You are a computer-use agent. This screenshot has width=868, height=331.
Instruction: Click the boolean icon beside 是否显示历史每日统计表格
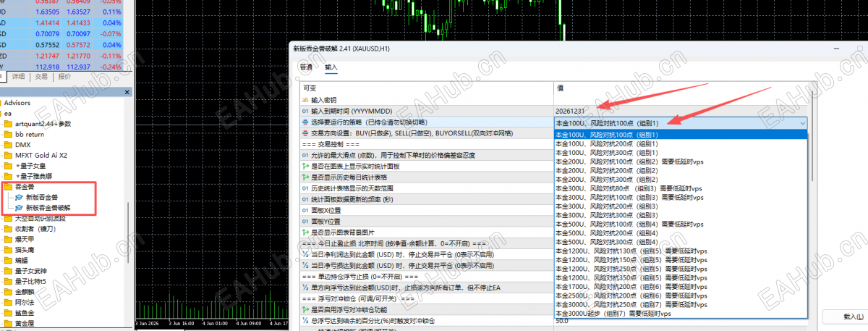click(x=305, y=177)
